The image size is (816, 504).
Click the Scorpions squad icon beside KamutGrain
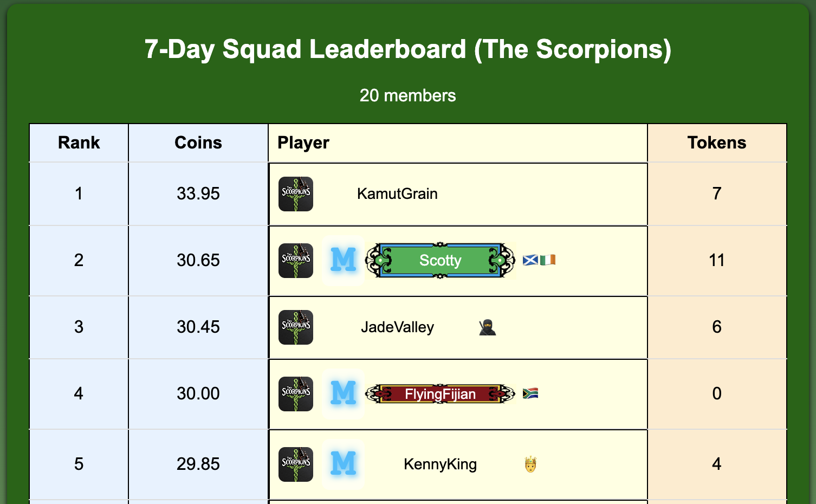pyautogui.click(x=296, y=194)
